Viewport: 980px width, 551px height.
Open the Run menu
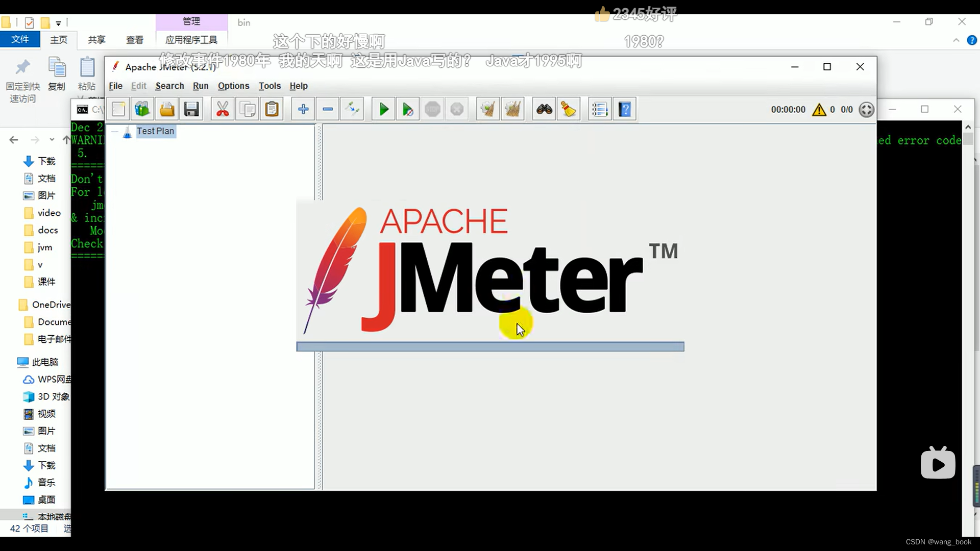pyautogui.click(x=201, y=86)
